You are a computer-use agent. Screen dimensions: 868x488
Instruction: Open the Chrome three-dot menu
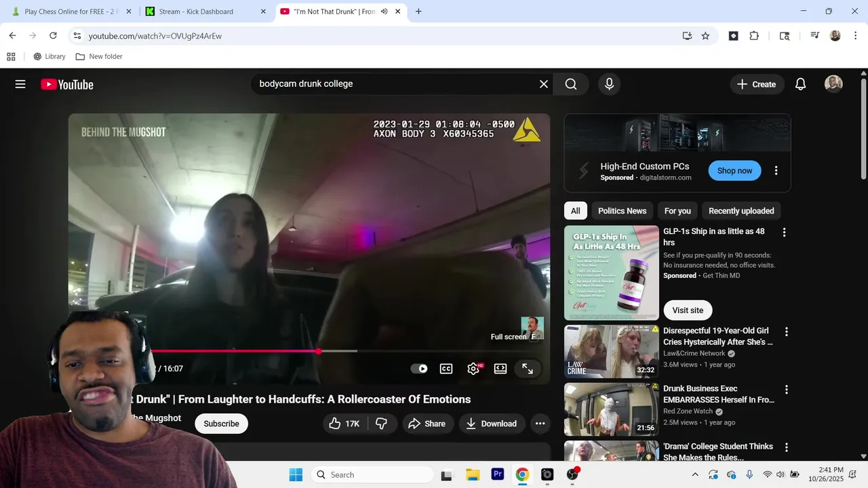pyautogui.click(x=854, y=36)
